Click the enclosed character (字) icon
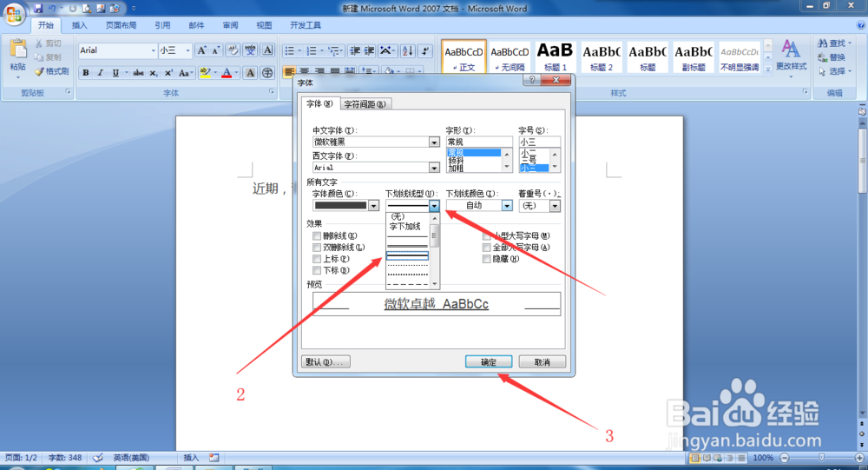The image size is (868, 470). tap(267, 73)
